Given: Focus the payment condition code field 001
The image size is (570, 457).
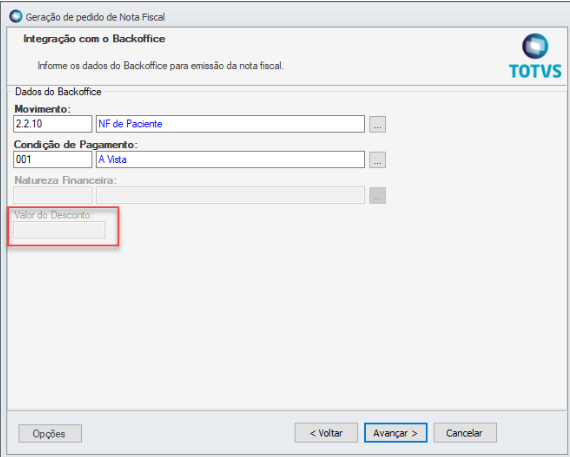Looking at the screenshot, I should (53, 160).
